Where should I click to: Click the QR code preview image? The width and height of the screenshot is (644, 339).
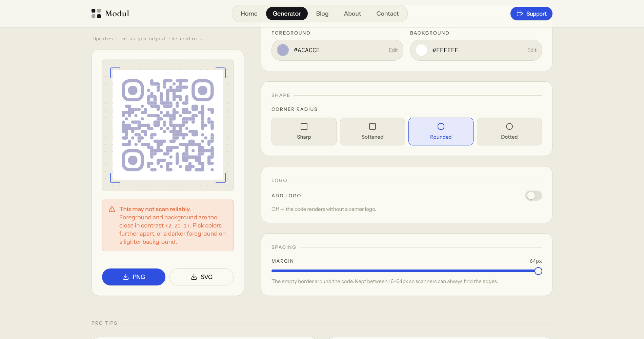(168, 125)
